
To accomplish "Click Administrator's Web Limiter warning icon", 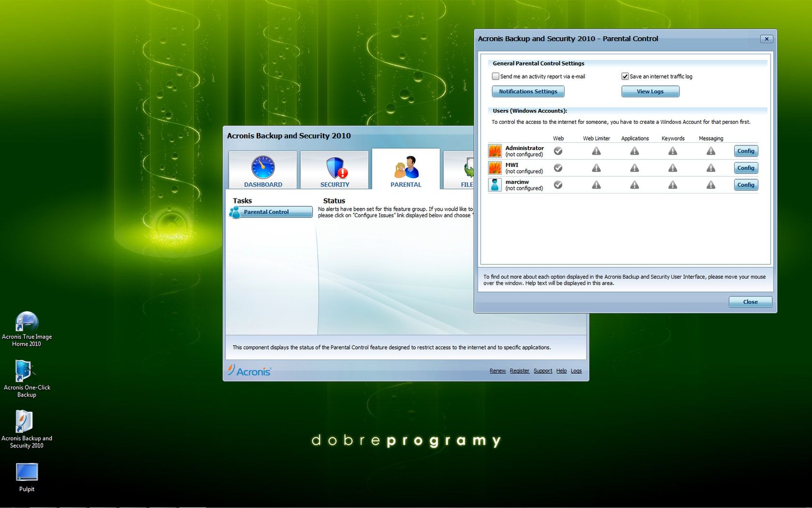I will [x=596, y=151].
